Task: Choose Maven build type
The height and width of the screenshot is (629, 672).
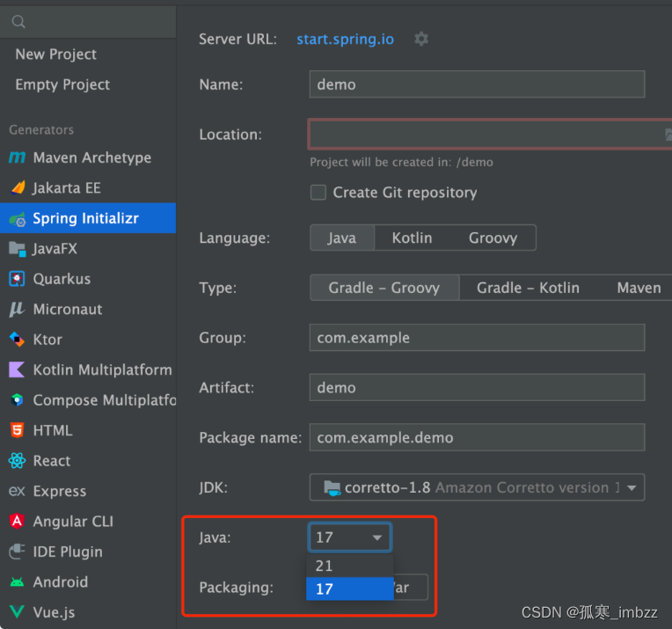Action: click(x=639, y=288)
